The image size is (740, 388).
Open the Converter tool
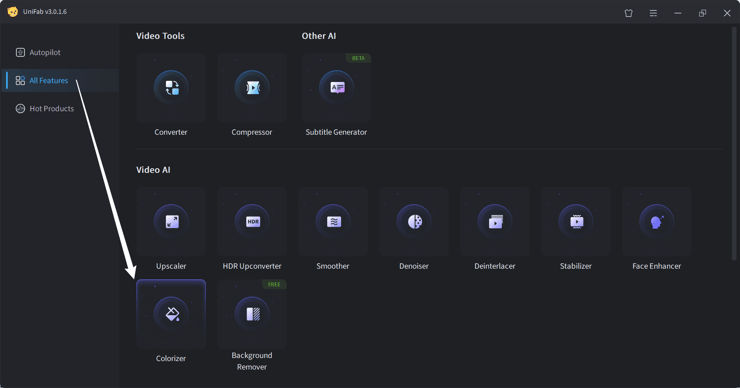coord(171,88)
